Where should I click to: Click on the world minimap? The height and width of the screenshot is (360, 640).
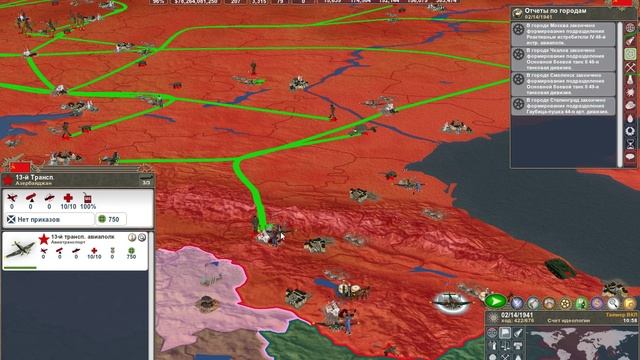582,343
